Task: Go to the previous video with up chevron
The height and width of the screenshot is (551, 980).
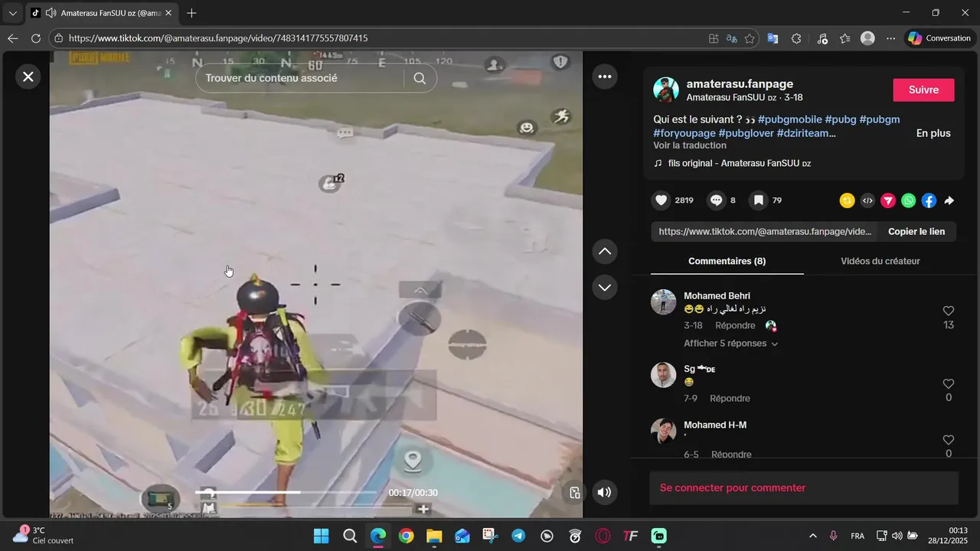Action: click(x=605, y=251)
